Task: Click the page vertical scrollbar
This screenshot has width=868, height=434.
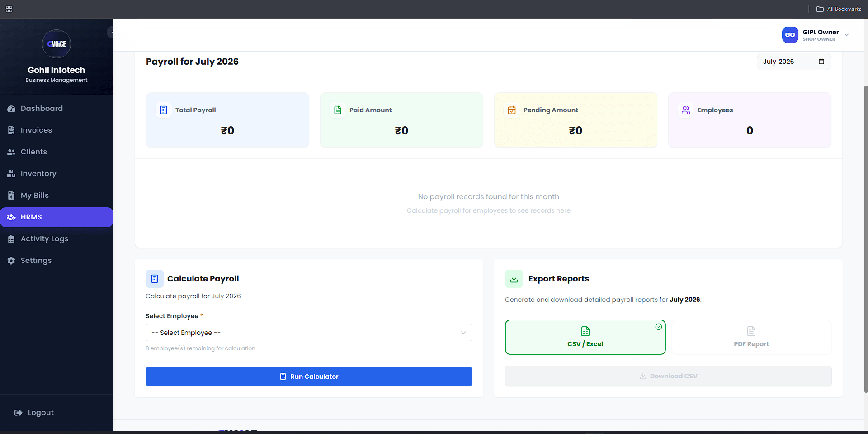Action: [x=866, y=239]
